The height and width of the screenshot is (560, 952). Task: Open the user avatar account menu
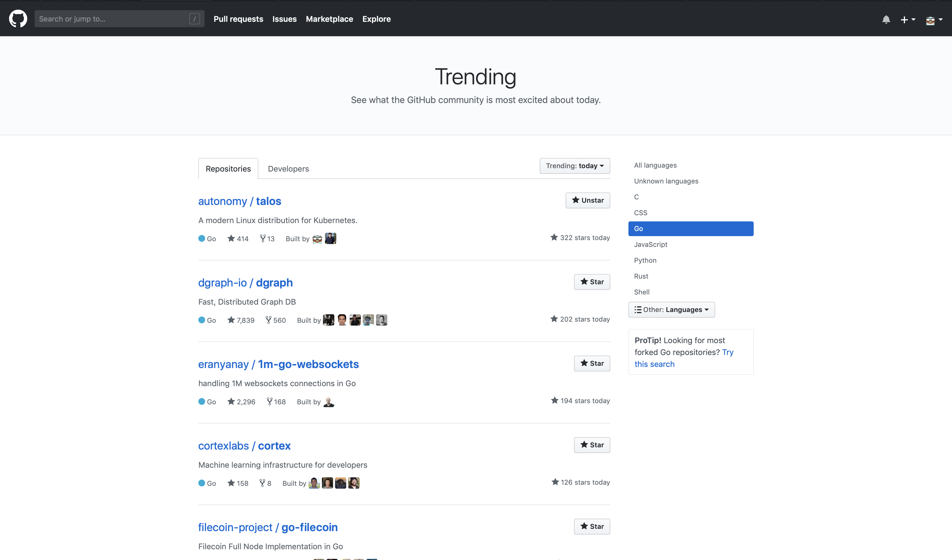coord(934,20)
